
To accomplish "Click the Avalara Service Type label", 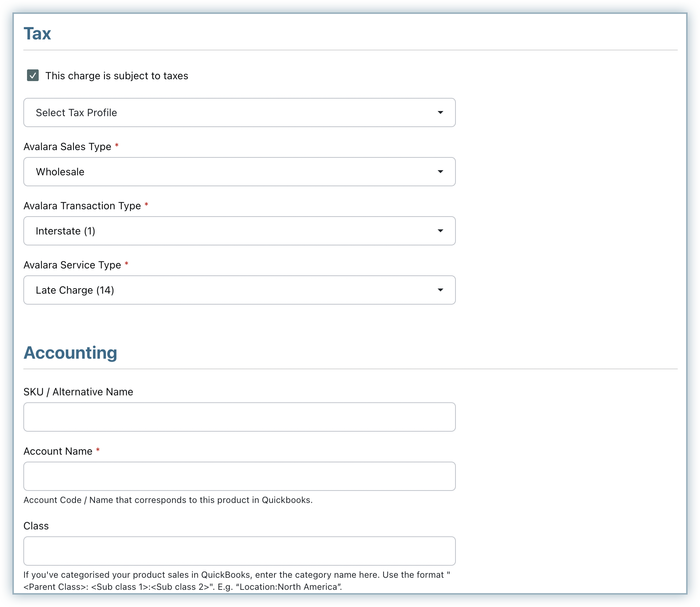I will tap(72, 265).
